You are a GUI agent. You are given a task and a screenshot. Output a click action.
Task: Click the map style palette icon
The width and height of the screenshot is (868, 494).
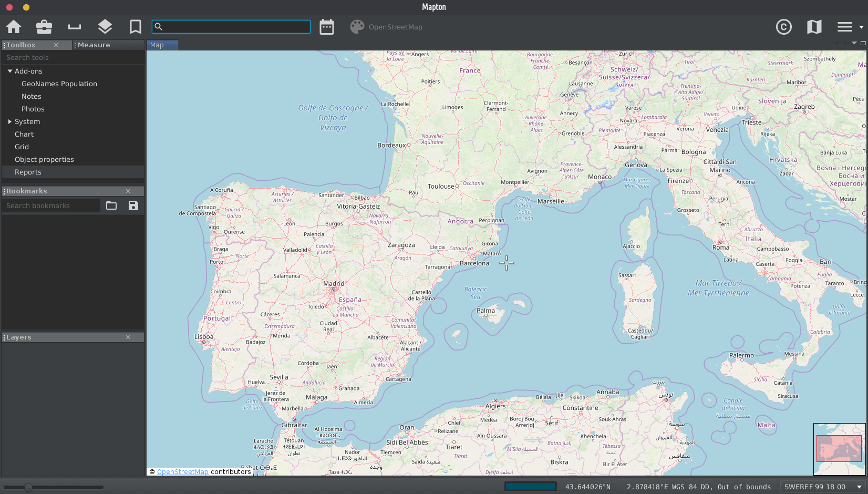(x=357, y=27)
